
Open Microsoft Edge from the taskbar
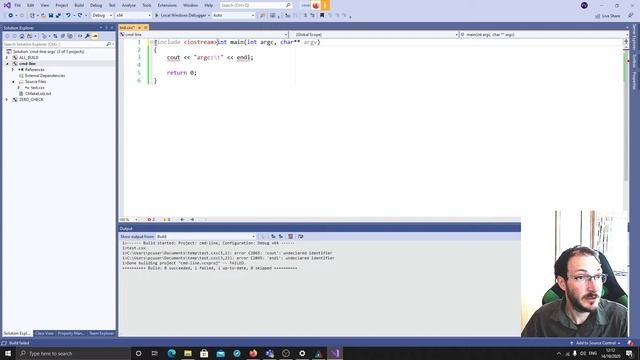pos(171,353)
